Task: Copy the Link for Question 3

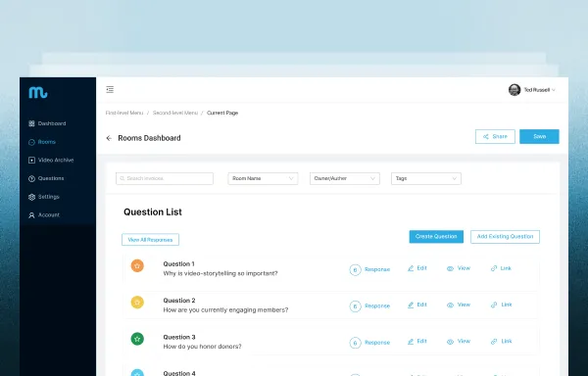Action: [501, 341]
